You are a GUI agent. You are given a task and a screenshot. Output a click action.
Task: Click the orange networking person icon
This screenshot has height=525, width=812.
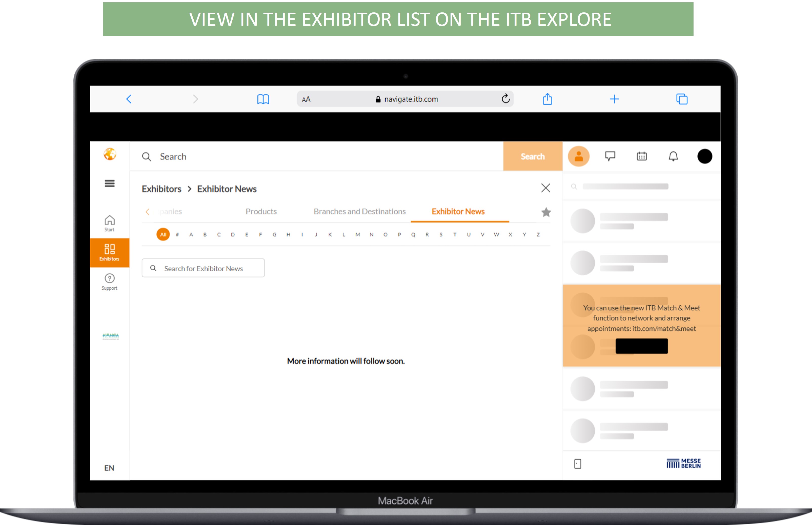[578, 156]
